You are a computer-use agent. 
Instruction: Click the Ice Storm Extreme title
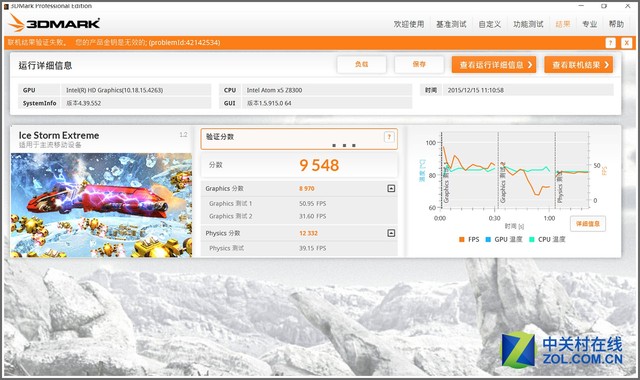click(x=59, y=136)
